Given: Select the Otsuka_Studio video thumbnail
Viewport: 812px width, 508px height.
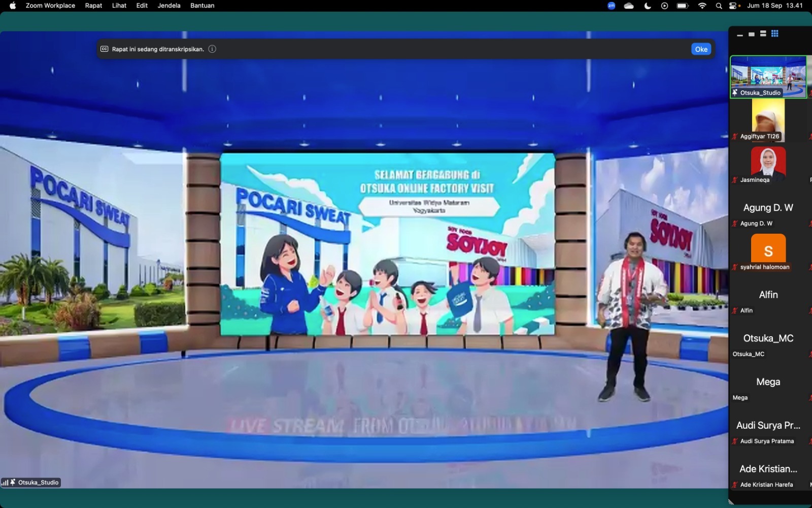Looking at the screenshot, I should pos(768,77).
